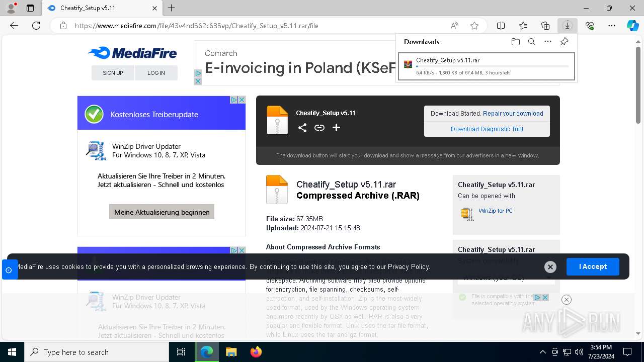The width and height of the screenshot is (644, 362).
Task: Click the large RAR file icon beside Compressed Archive
Action: tap(277, 190)
